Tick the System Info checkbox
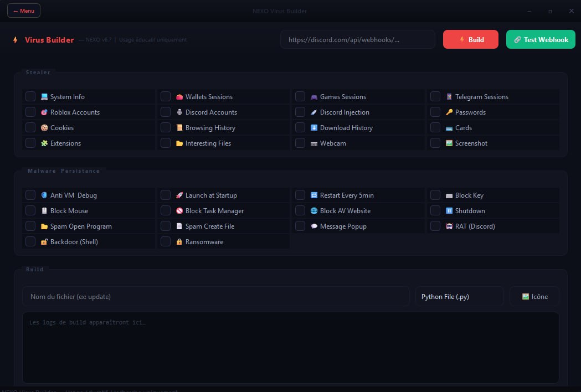The height and width of the screenshot is (392, 581). (x=30, y=97)
